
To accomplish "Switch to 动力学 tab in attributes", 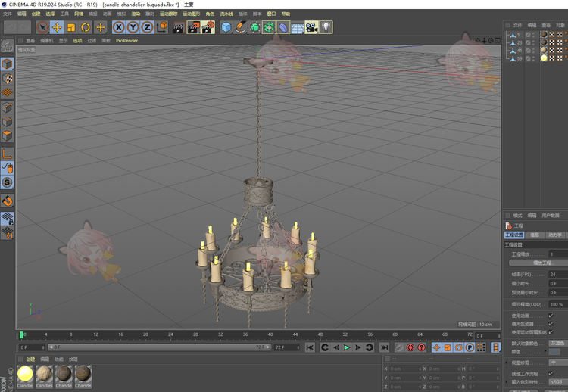I will tap(554, 235).
